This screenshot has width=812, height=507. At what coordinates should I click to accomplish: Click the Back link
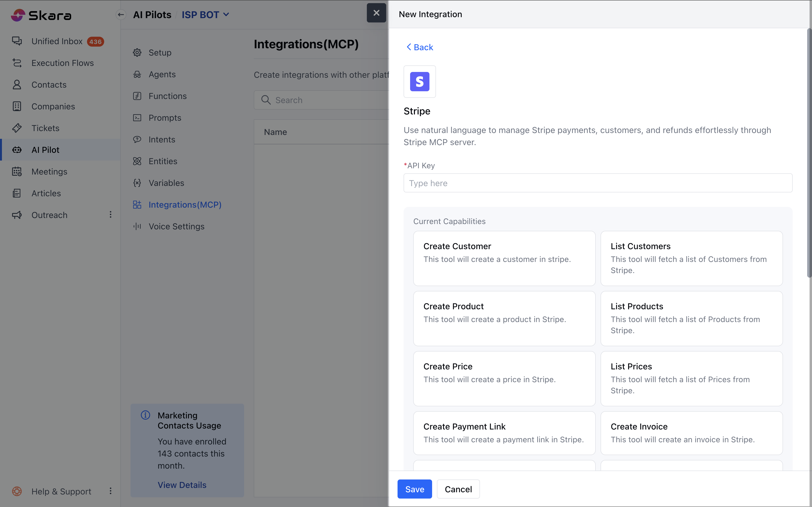click(420, 47)
